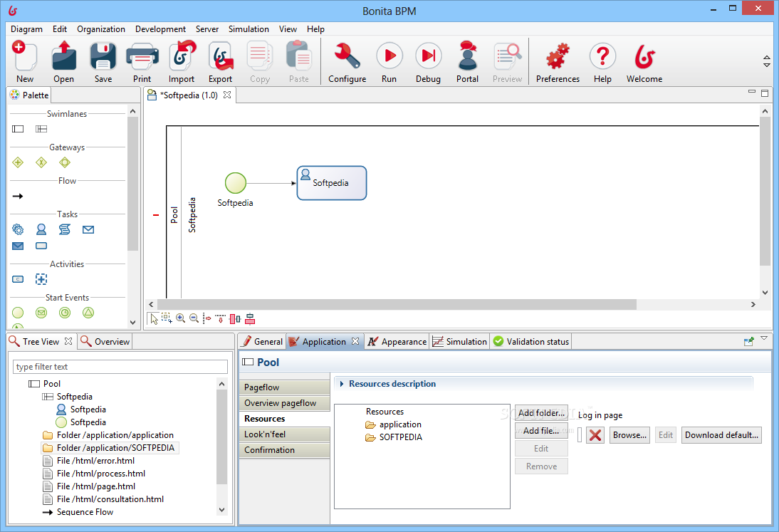Click the Import toolbar icon

(x=182, y=56)
